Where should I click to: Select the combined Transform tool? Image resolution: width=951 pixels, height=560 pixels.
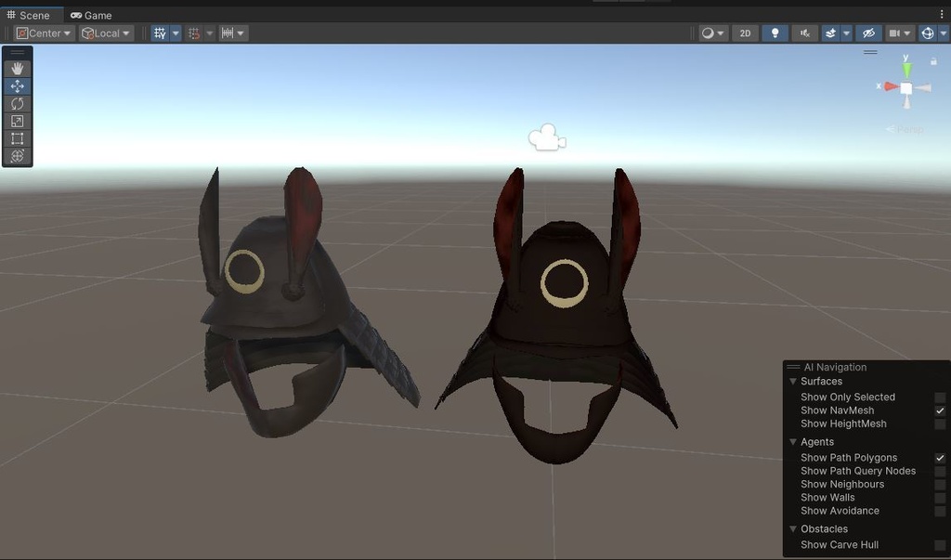[17, 156]
